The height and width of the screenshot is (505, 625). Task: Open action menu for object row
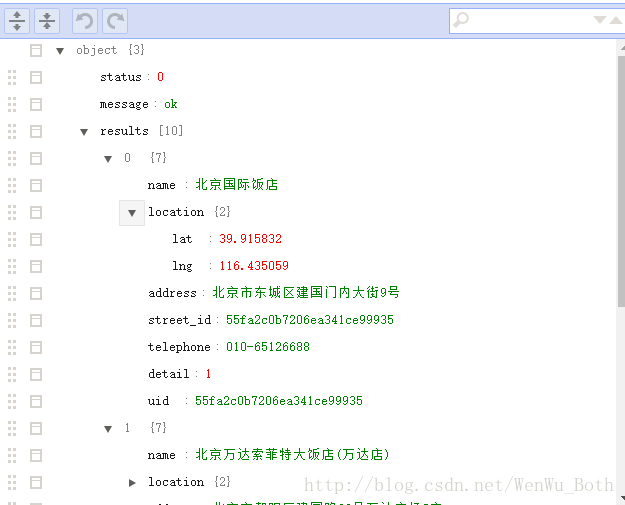[x=36, y=51]
